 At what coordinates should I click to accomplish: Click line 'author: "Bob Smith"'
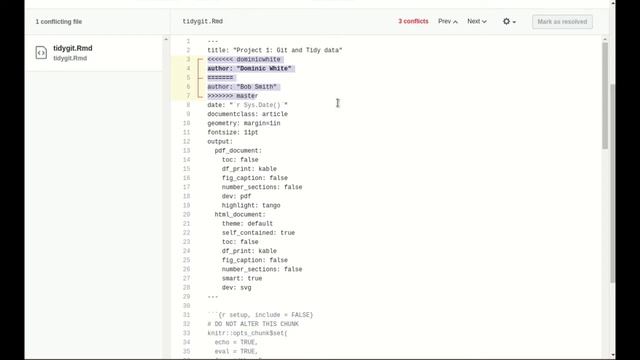click(242, 87)
